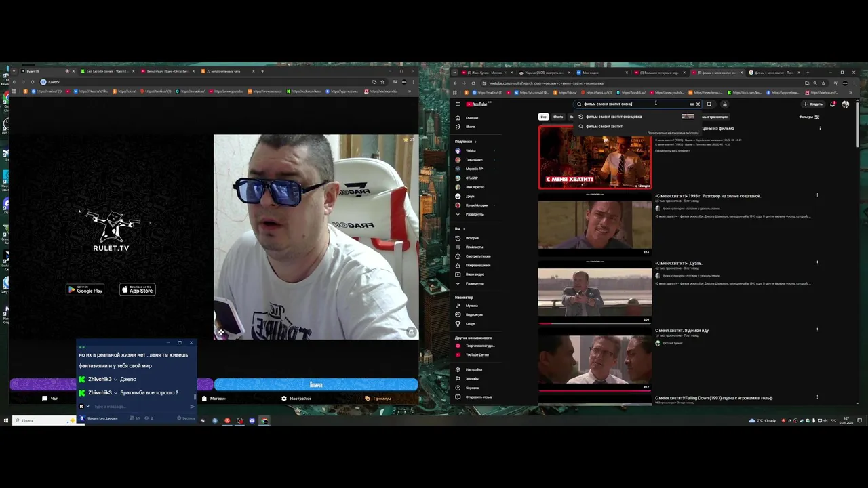
Task: Open Справка help in the sidebar
Action: pyautogui.click(x=472, y=388)
